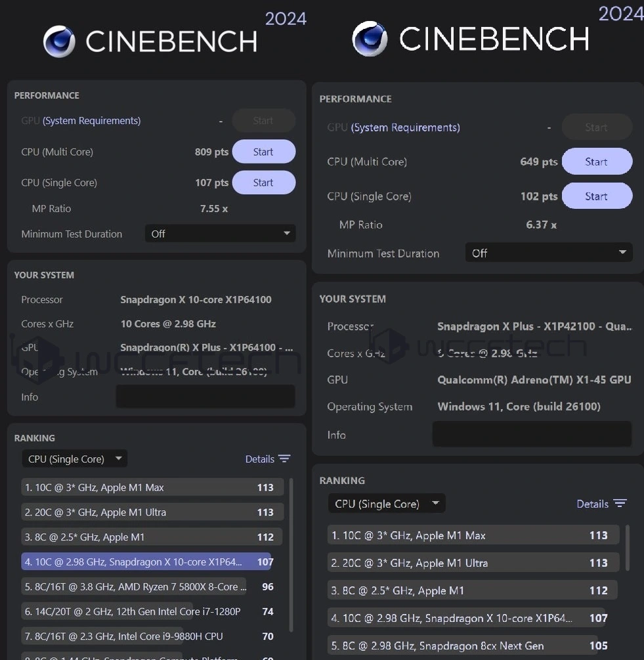
Task: Expand left CPU (Single Core) ranking selector
Action: point(75,459)
